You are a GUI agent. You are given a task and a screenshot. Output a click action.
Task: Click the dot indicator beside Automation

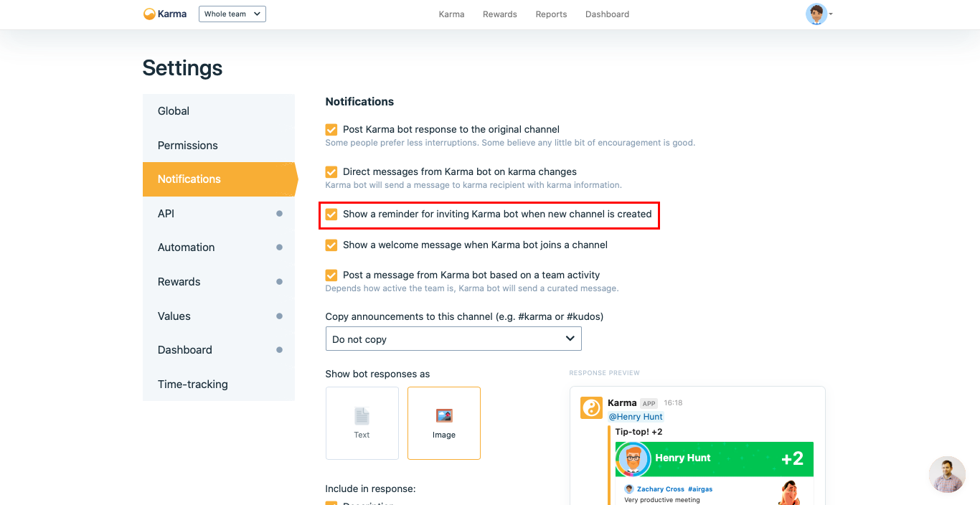click(279, 247)
